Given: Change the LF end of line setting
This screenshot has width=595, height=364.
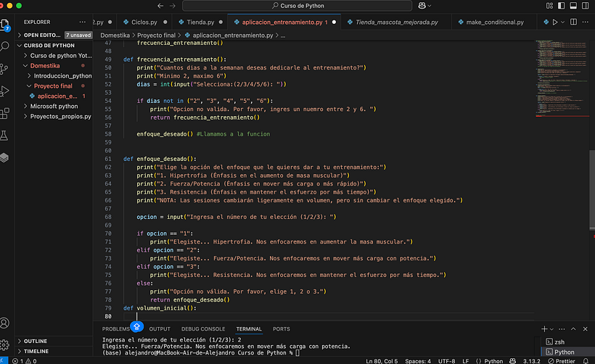Looking at the screenshot, I should (x=466, y=361).
